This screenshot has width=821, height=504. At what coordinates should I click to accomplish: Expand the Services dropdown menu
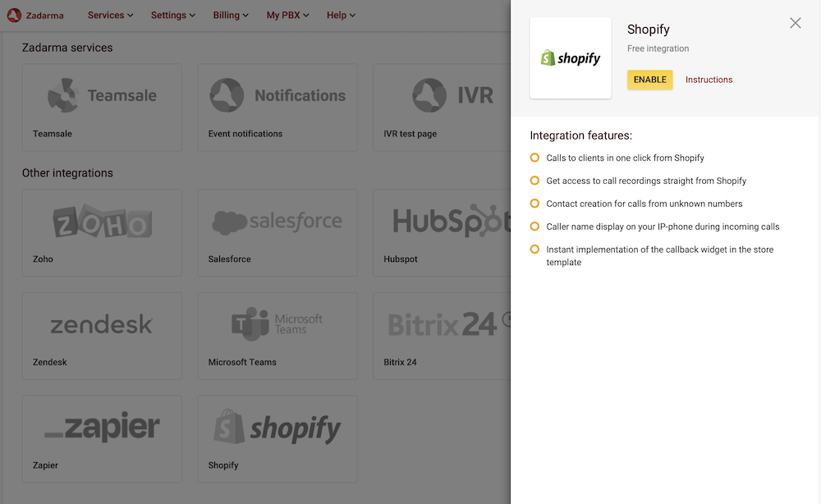tap(110, 15)
